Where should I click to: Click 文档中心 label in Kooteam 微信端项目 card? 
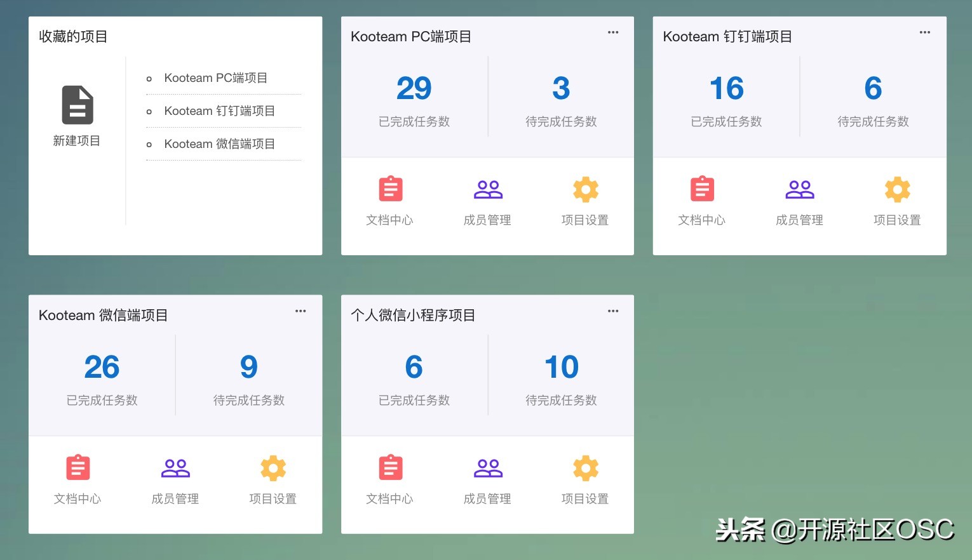click(78, 499)
